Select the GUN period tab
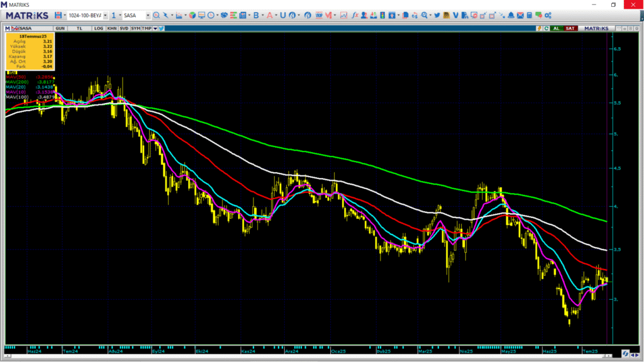This screenshot has height=362, width=644. pos(61,28)
